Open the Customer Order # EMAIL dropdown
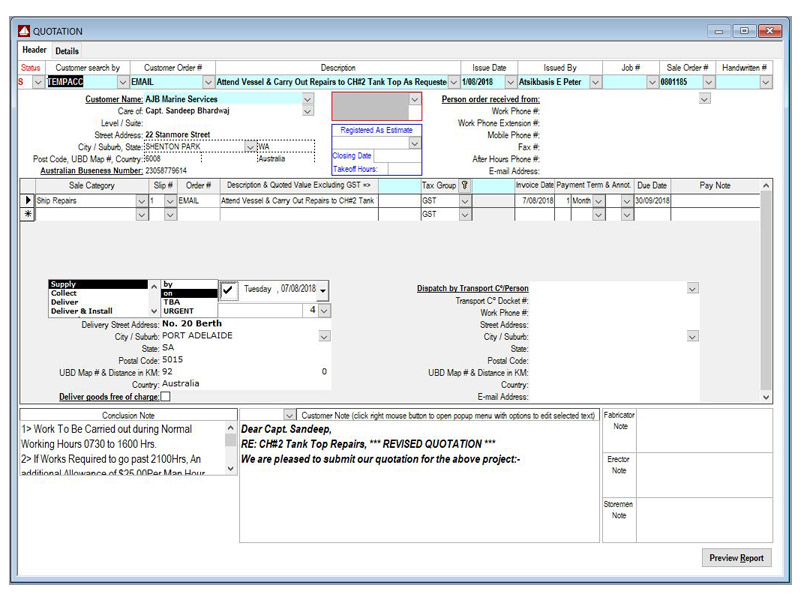This screenshot has height=600, width=800. point(208,82)
